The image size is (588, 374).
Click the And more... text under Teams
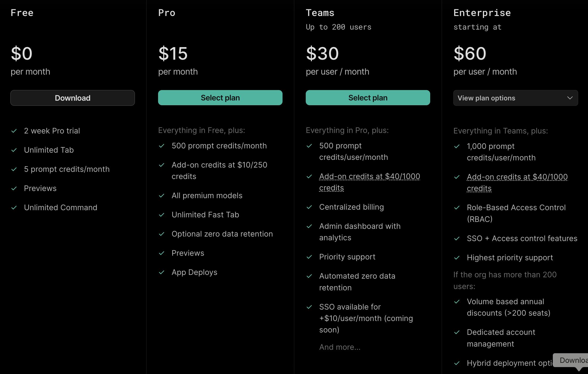(340, 347)
